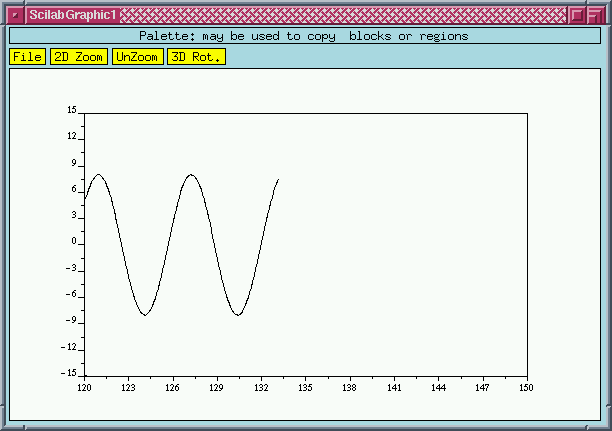Click the x-axis label 138
The width and height of the screenshot is (612, 431).
point(349,387)
